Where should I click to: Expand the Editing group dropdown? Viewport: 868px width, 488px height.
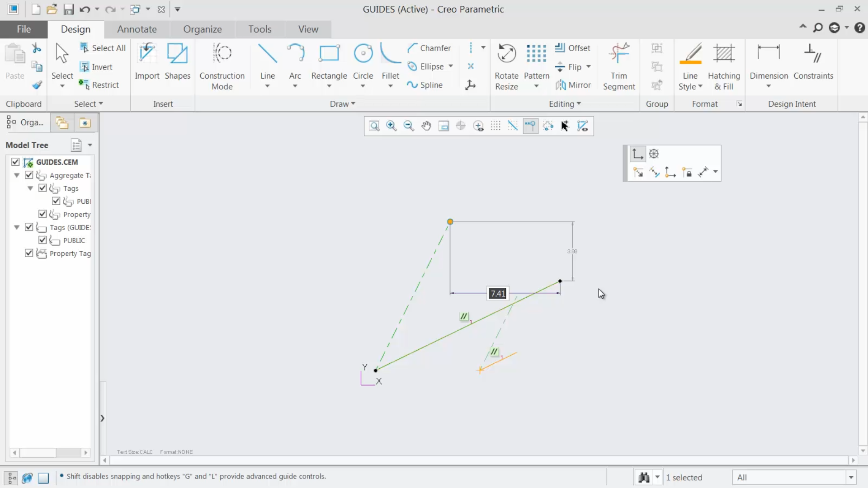(x=565, y=104)
